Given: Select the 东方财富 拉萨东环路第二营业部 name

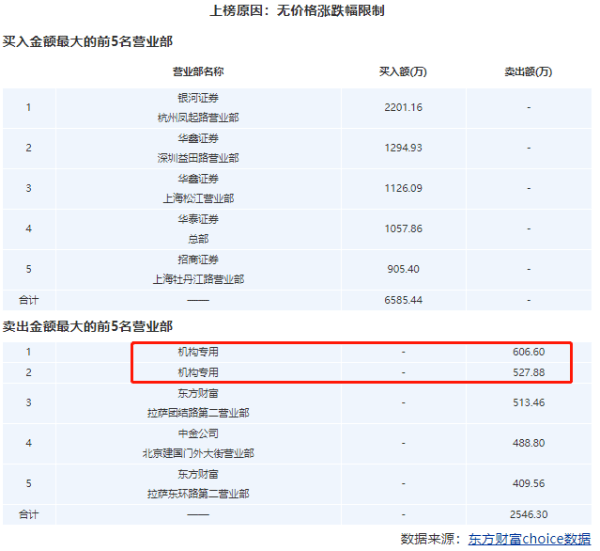Looking at the screenshot, I should 198,484.
